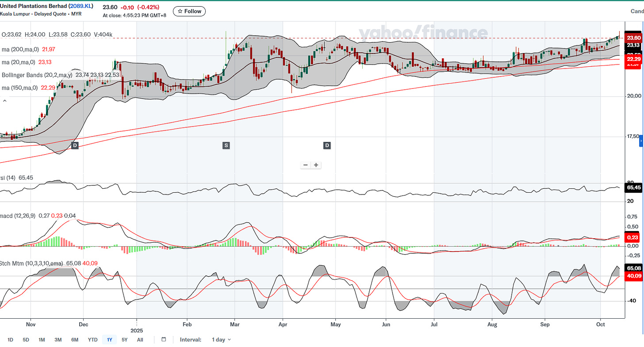Click the 23.60 current price tag
The image size is (644, 347).
[x=634, y=38]
